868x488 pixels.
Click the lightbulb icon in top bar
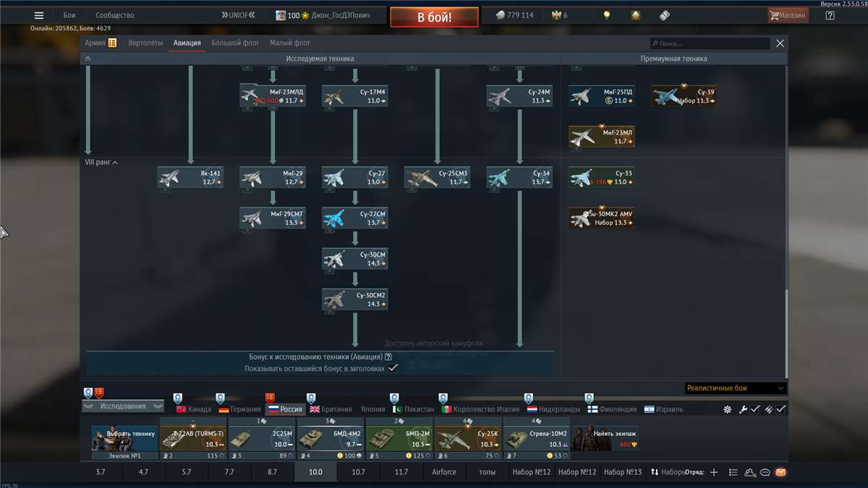point(607,15)
